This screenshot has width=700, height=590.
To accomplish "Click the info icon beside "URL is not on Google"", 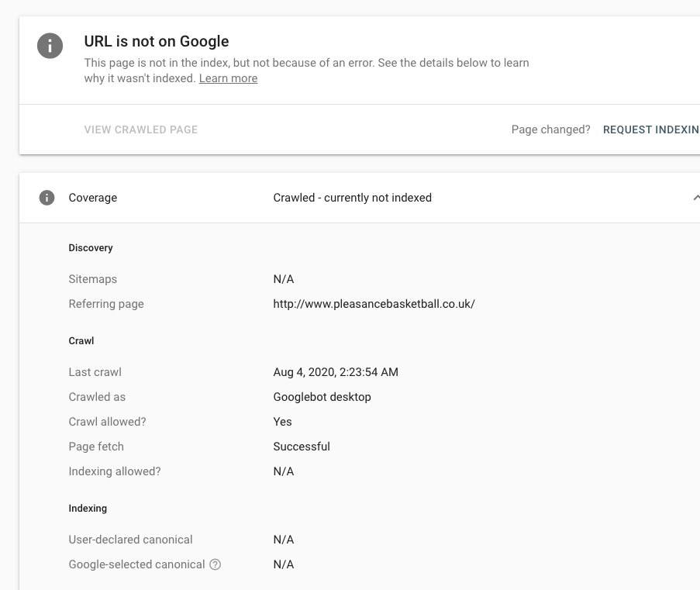I will click(x=50, y=46).
